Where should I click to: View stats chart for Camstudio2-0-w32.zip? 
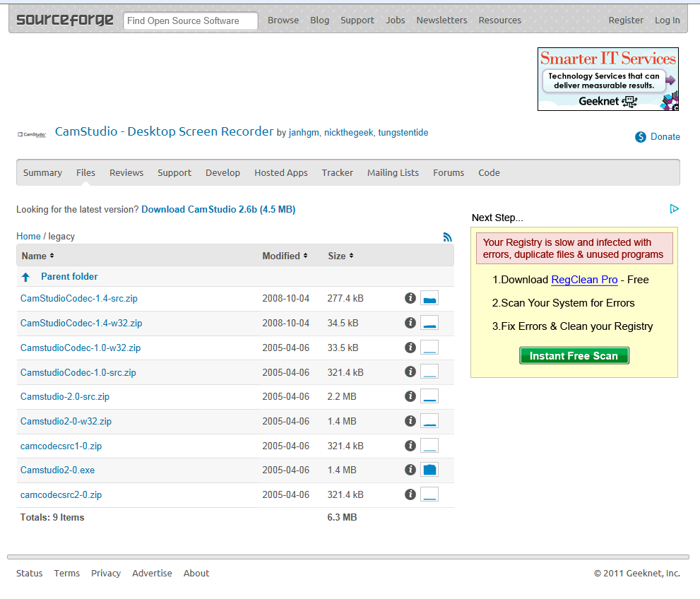click(429, 421)
